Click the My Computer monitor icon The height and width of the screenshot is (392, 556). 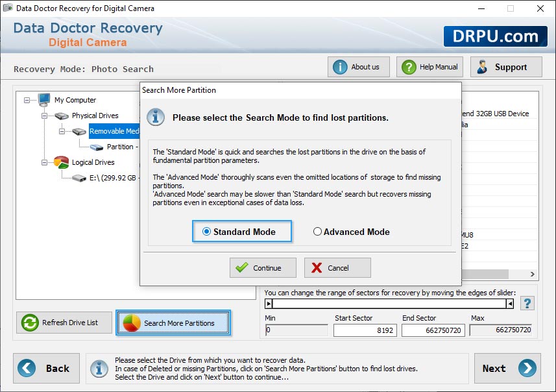pyautogui.click(x=44, y=99)
